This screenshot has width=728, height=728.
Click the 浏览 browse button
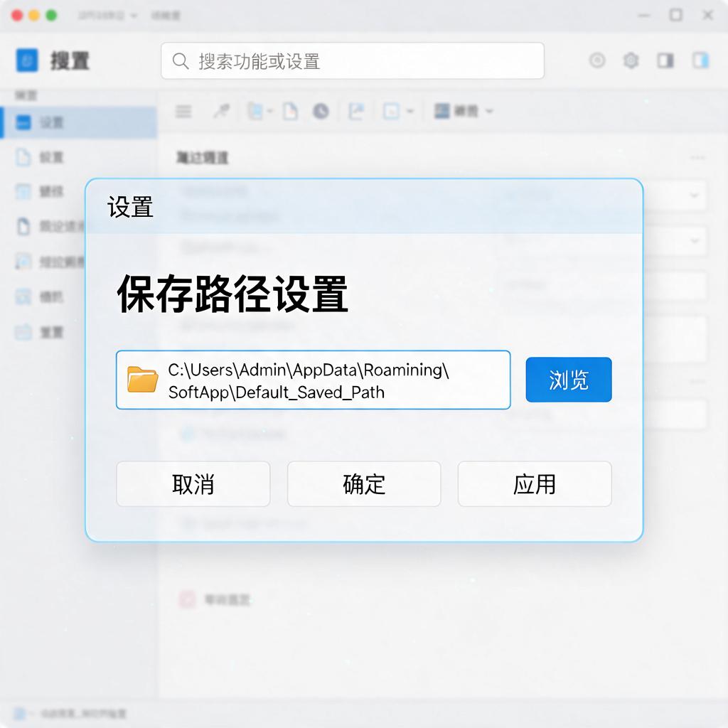[568, 380]
